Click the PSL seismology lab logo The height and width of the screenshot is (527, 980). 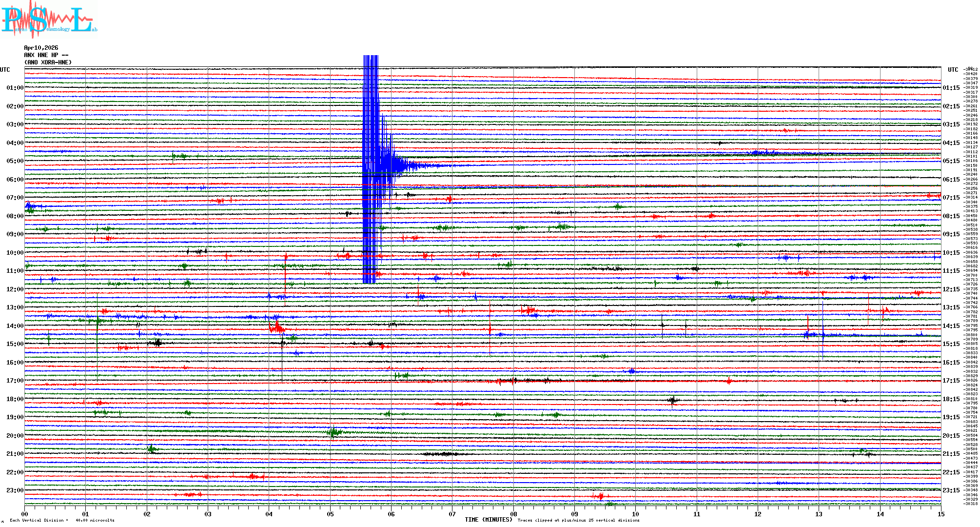(49, 20)
